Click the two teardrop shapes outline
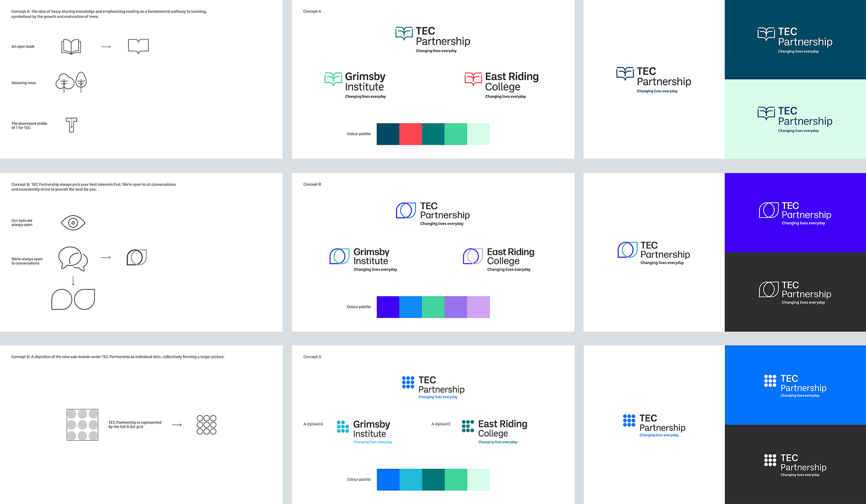The height and width of the screenshot is (504, 866). pyautogui.click(x=73, y=299)
